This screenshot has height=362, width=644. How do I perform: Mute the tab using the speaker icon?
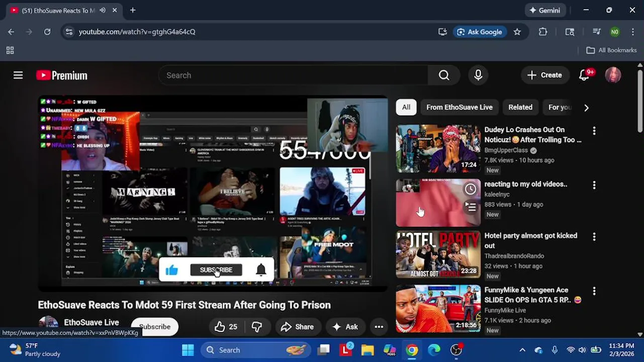[103, 10]
